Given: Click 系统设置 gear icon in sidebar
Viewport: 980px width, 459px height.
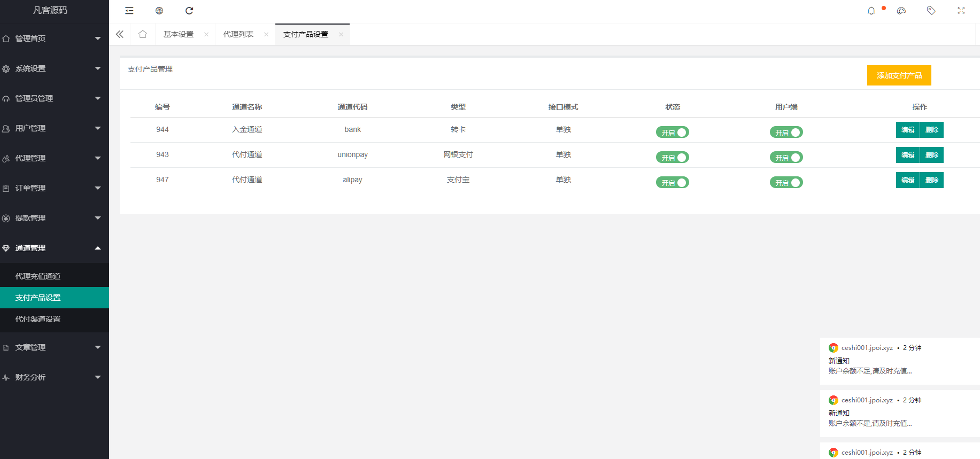Looking at the screenshot, I should (x=6, y=68).
